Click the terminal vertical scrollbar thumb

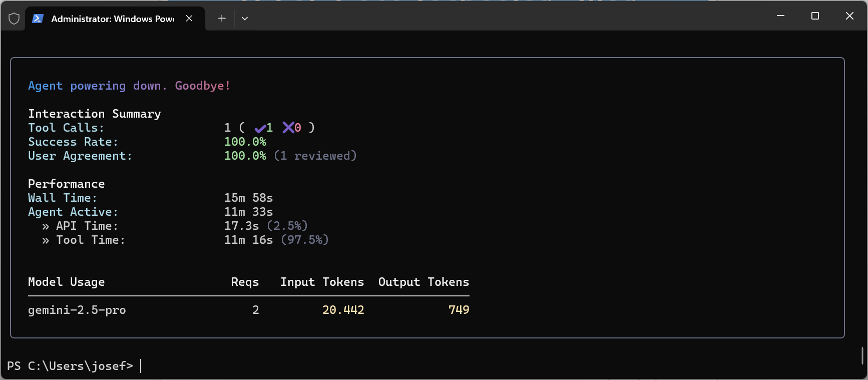862,355
